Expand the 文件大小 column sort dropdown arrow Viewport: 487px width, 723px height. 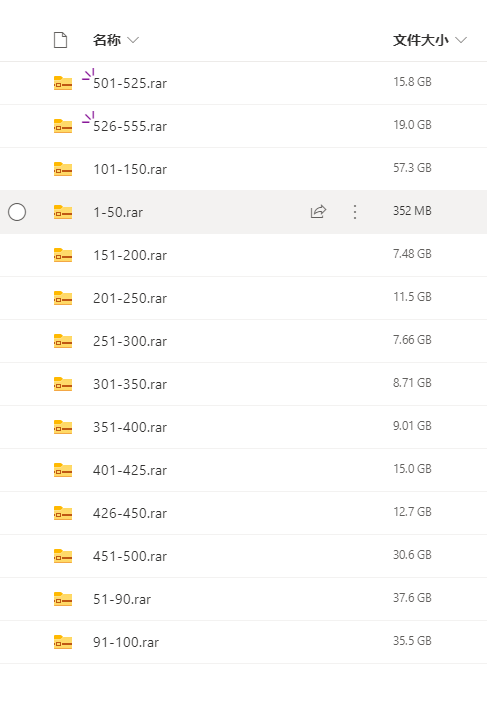pos(461,40)
